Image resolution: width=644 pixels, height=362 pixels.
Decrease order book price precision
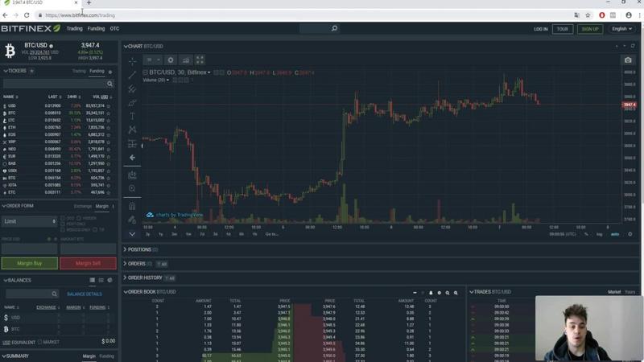(x=415, y=293)
